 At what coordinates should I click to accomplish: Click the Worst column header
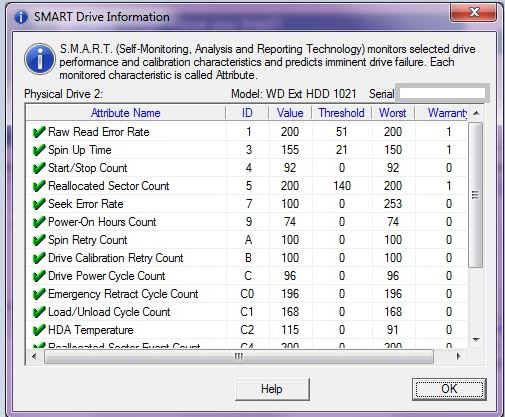393,113
